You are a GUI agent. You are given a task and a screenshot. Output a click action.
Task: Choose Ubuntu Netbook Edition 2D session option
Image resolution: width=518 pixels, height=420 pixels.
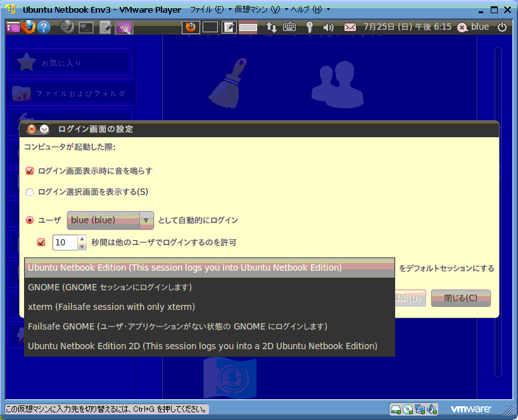click(x=210, y=346)
